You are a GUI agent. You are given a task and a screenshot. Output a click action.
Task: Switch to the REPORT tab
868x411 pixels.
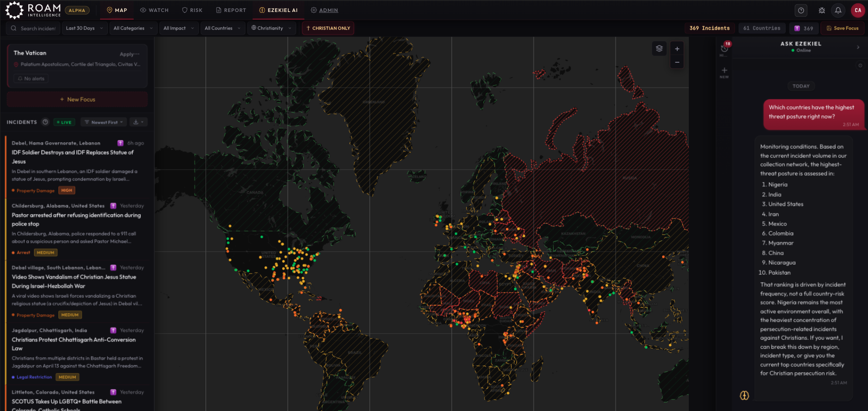click(231, 10)
